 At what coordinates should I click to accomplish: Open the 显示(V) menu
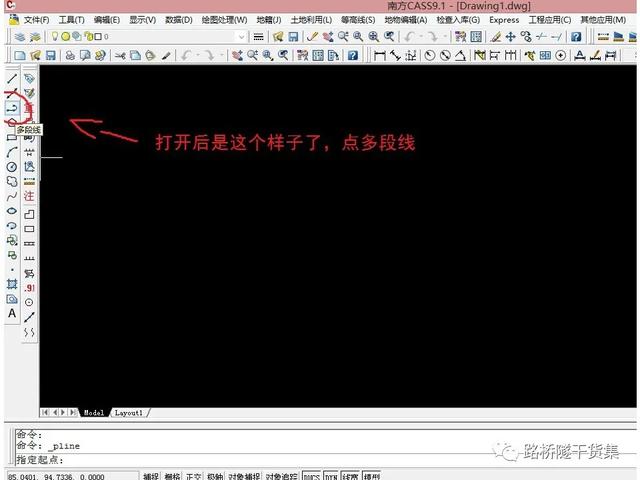tap(142, 20)
